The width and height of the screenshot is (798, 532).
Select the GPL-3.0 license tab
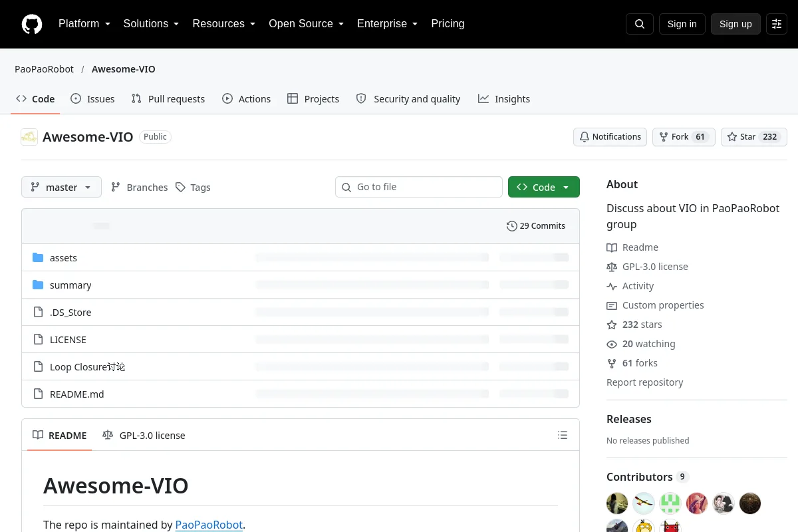tap(144, 436)
